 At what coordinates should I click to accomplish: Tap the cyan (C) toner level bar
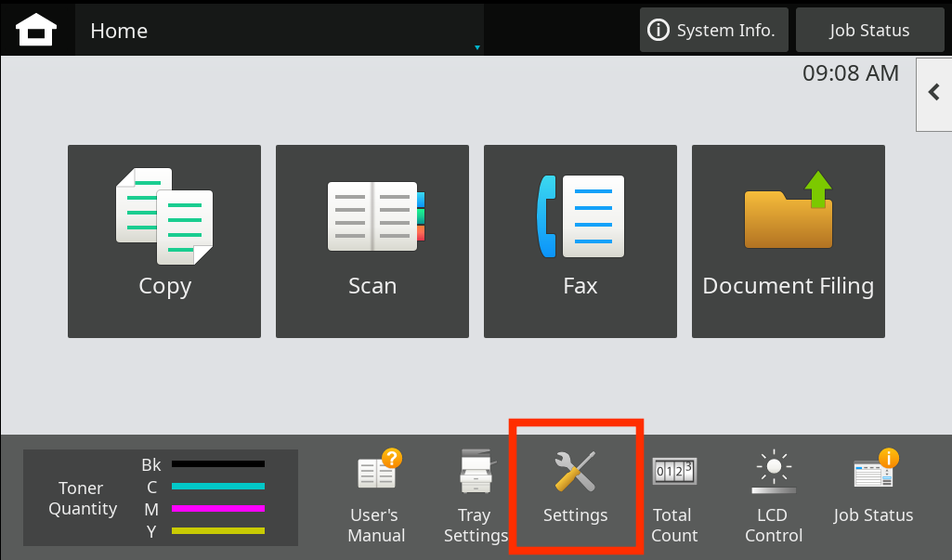[218, 486]
